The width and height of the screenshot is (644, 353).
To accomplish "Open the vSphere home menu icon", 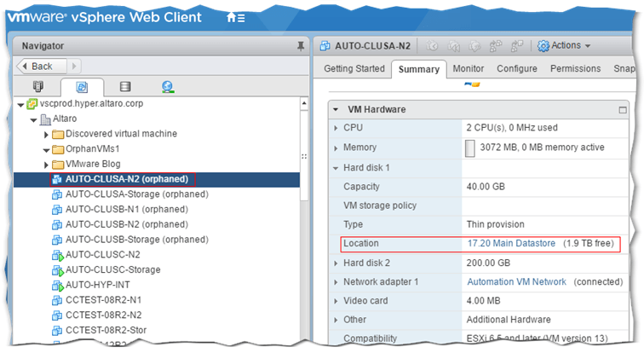I will (236, 18).
